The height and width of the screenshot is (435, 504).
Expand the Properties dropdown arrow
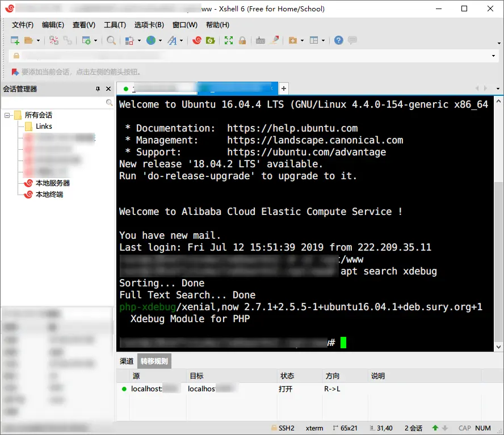[95, 40]
